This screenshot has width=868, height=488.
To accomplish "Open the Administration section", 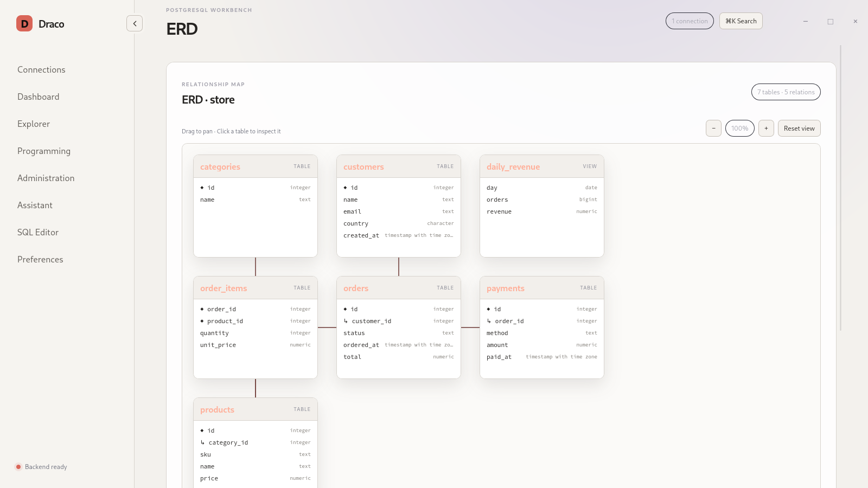I will [46, 178].
